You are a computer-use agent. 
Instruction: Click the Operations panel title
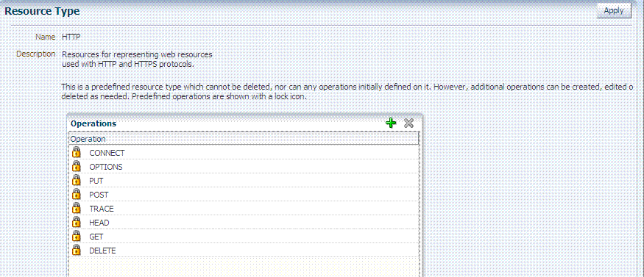click(x=93, y=123)
